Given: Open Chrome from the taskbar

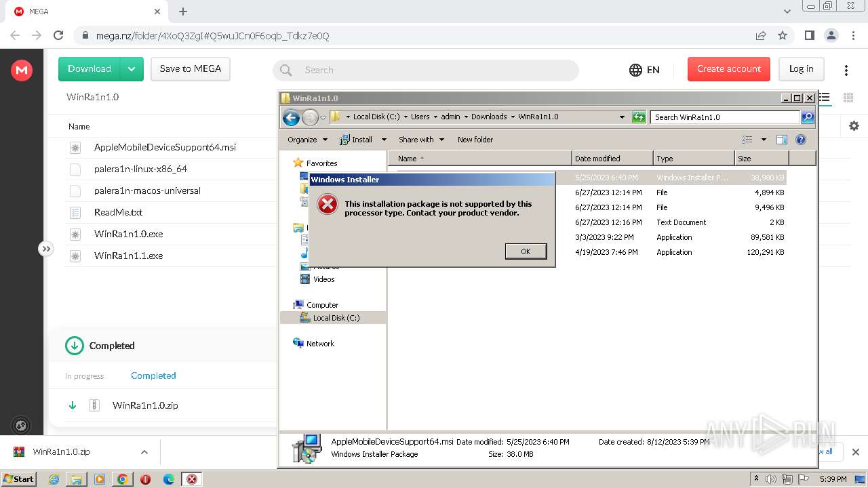Looking at the screenshot, I should pos(122,479).
